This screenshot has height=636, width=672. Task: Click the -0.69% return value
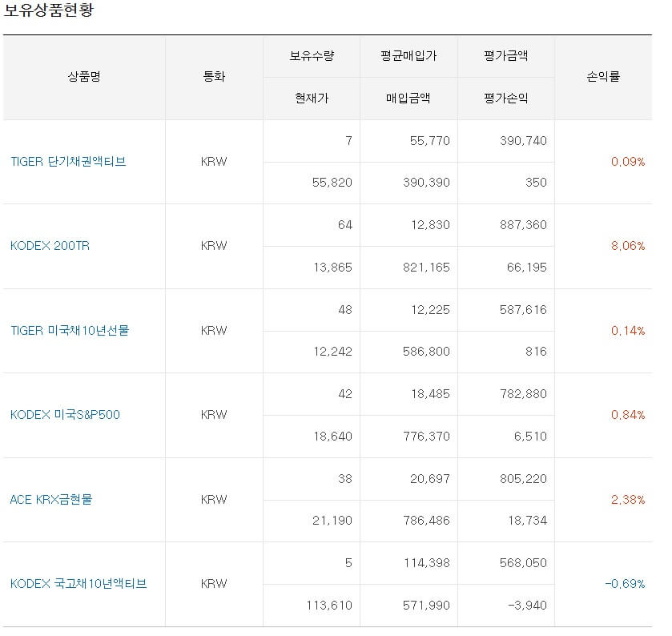point(625,583)
